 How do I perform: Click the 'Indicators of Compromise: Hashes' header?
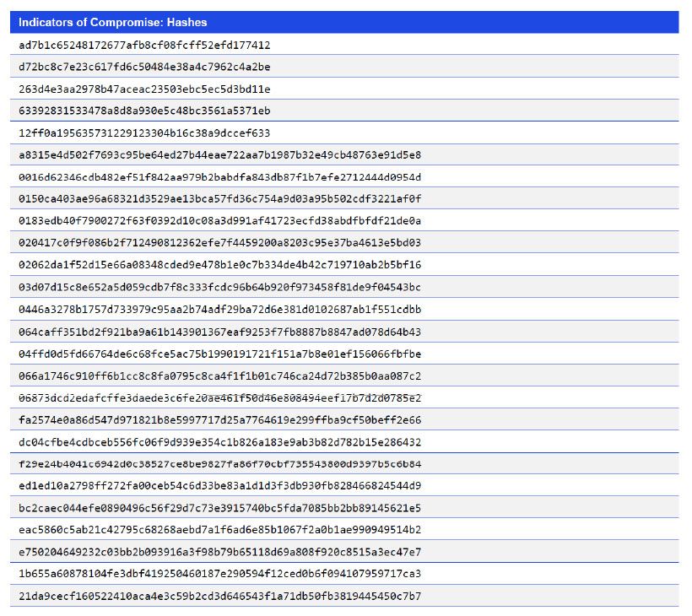point(113,22)
